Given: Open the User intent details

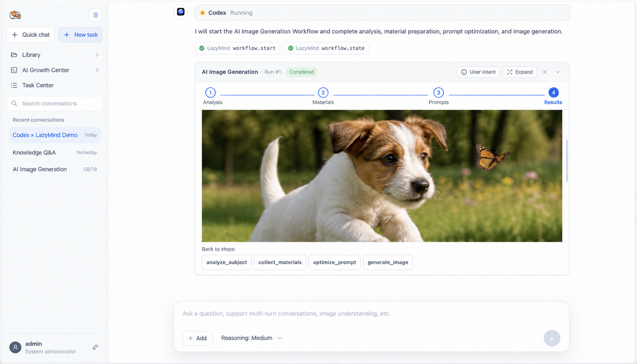Looking at the screenshot, I should [x=478, y=72].
